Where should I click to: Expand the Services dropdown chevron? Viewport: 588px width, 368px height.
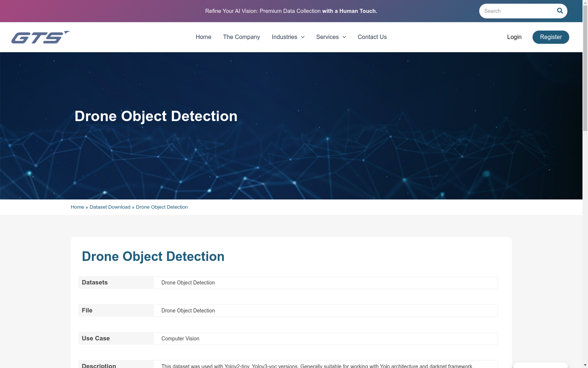[x=344, y=37]
